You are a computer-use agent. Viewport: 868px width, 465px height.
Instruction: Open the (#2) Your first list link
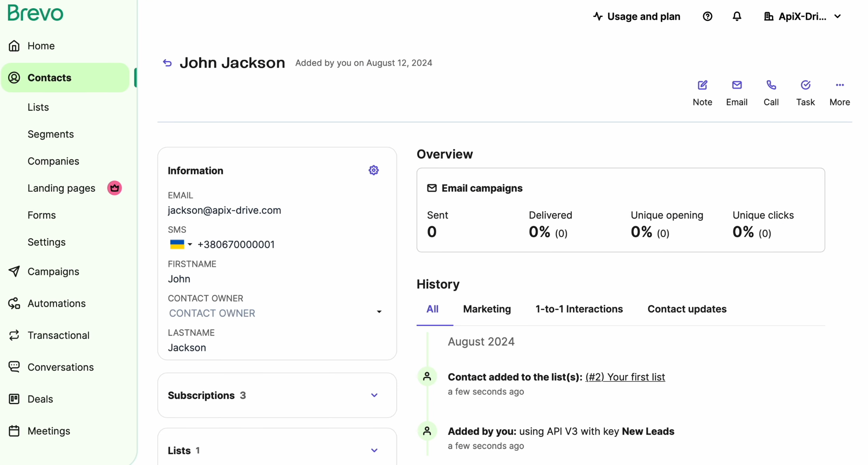[624, 377]
